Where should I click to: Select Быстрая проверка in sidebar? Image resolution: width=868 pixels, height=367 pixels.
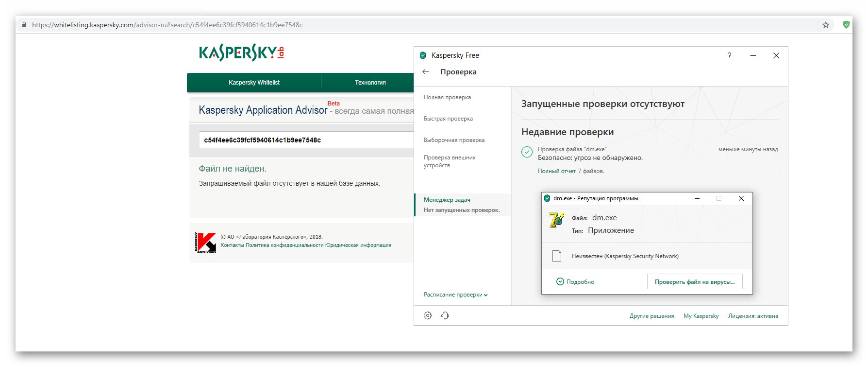[448, 119]
